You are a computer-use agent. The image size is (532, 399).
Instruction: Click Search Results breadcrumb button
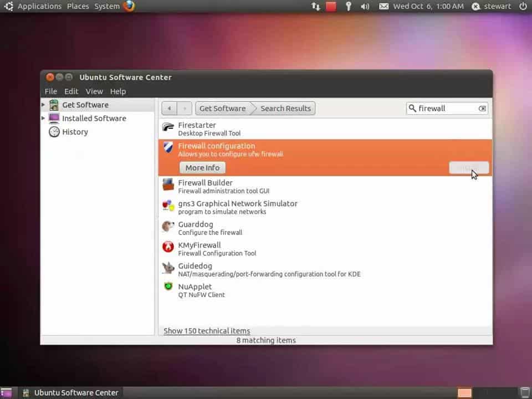[286, 109]
